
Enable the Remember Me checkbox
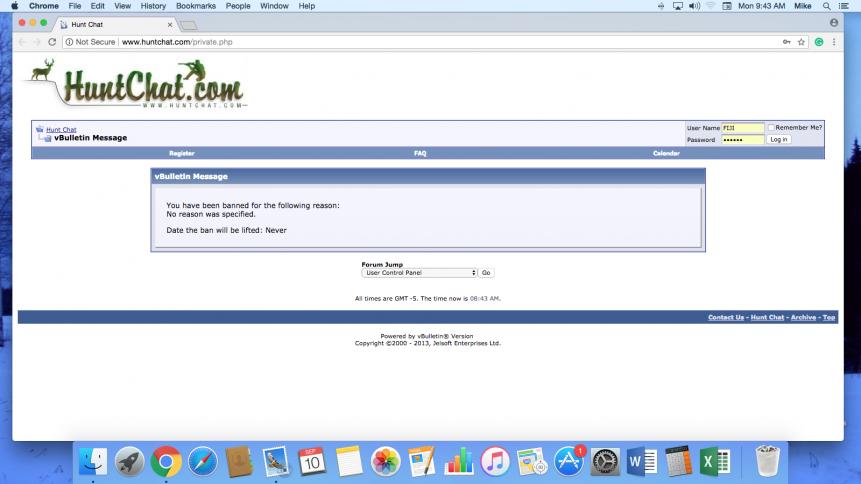[x=771, y=128]
